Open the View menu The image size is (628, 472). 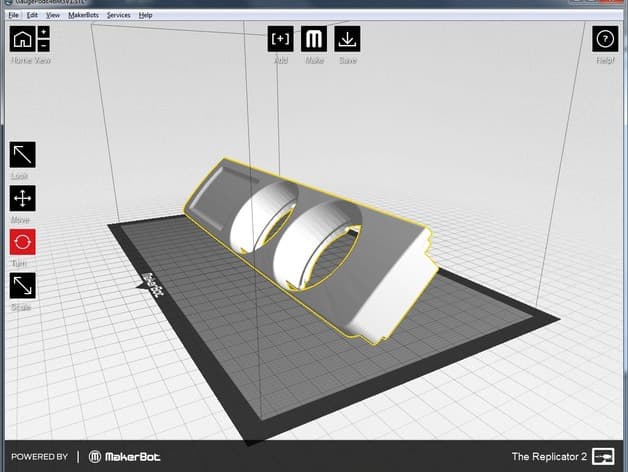coord(53,15)
